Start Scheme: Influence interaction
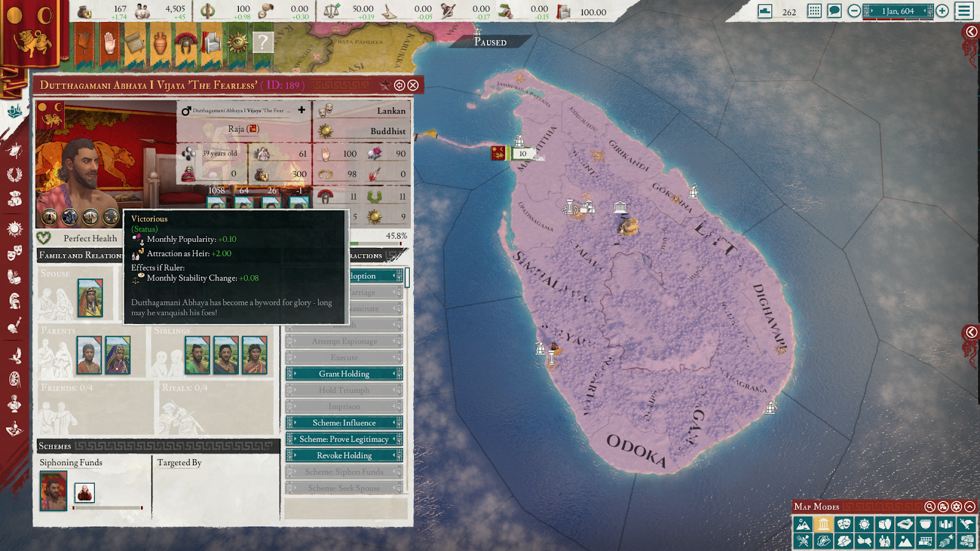The height and width of the screenshot is (551, 980). [344, 422]
